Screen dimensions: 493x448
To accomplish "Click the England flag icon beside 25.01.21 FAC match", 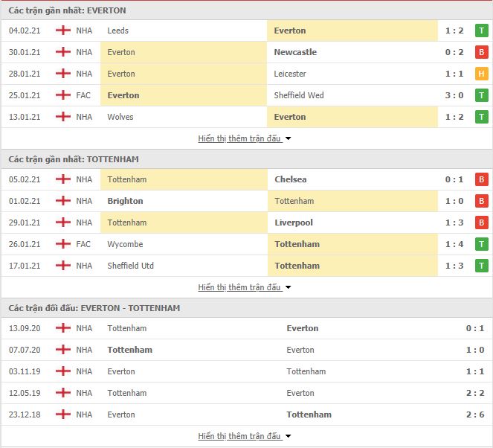I will tap(63, 95).
